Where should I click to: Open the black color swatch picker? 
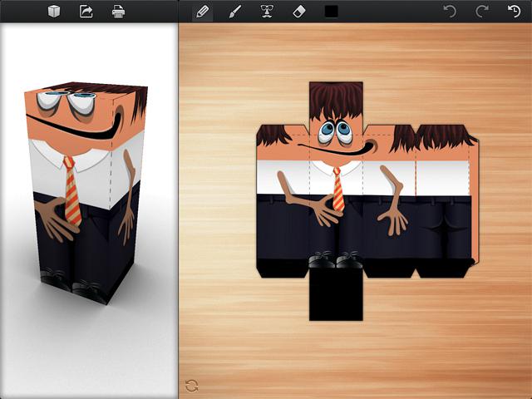tap(331, 12)
